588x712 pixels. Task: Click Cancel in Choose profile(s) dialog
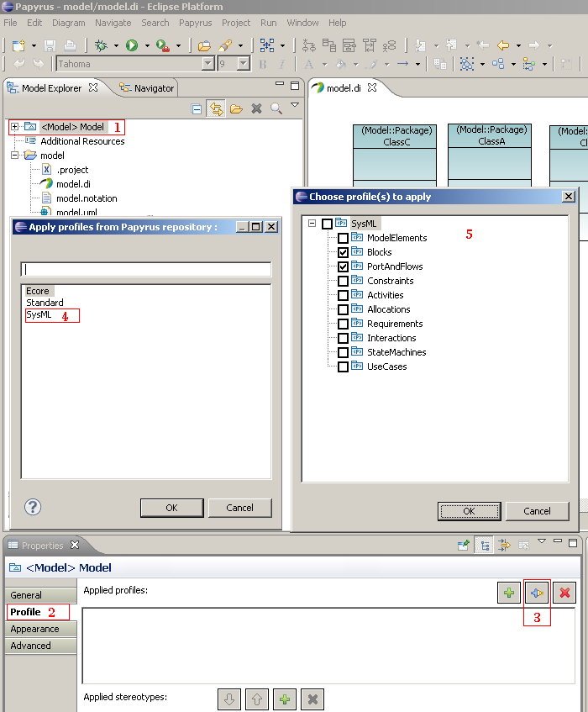(538, 511)
